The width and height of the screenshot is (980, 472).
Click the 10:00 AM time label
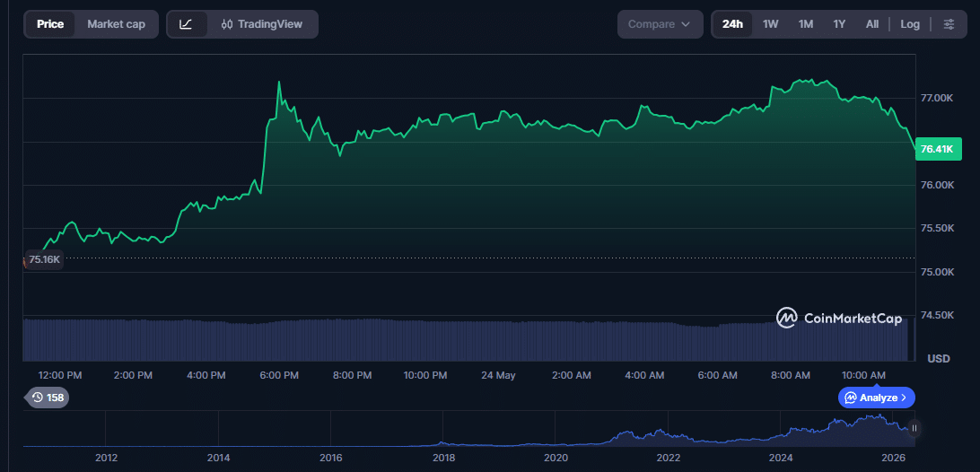point(863,375)
